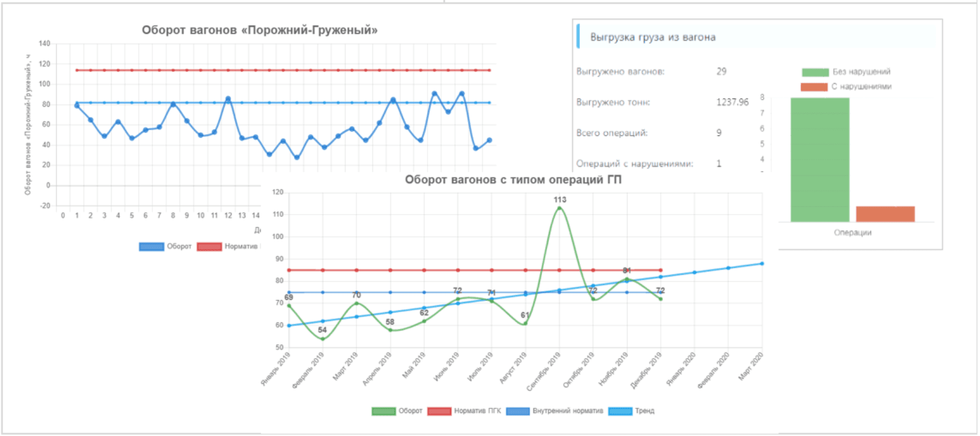Click the Тренд line endpoint at Март 2020
The height and width of the screenshot is (436, 980).
pos(762,263)
